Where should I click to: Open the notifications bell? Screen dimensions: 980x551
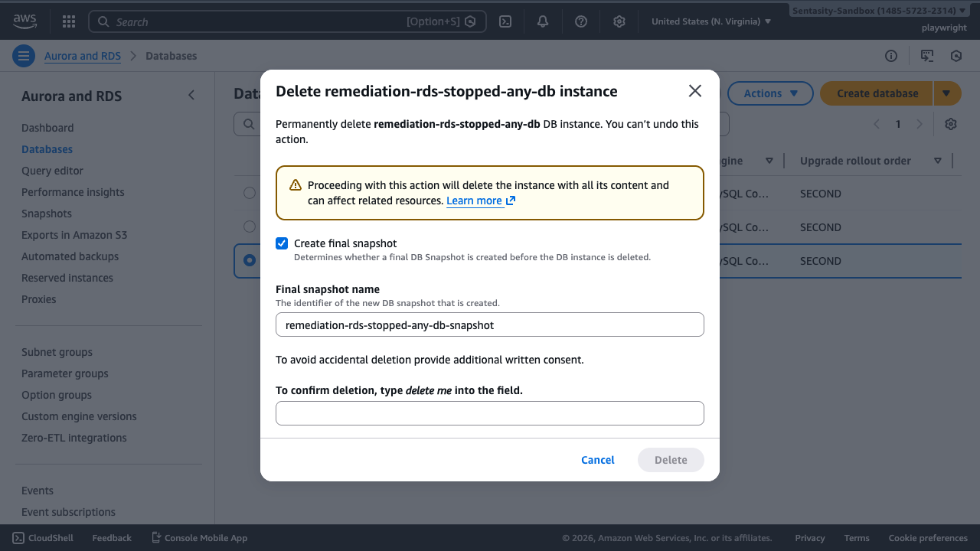coord(542,21)
